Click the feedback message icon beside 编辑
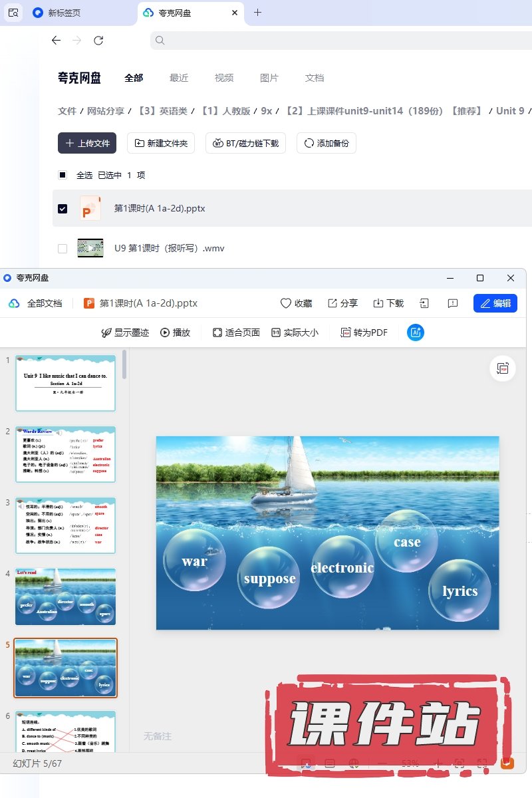Viewport: 532px width, 798px height. (x=453, y=303)
